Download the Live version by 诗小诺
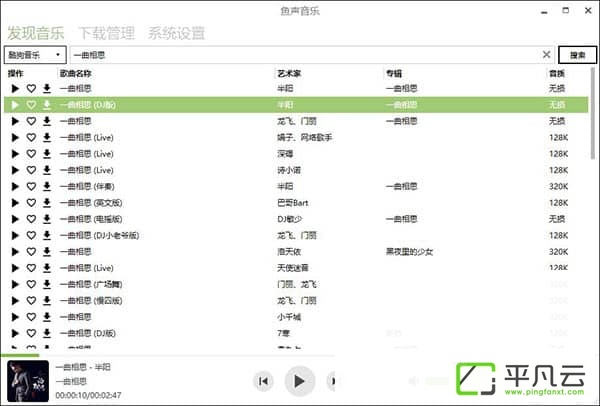This screenshot has height=406, width=600. [x=47, y=170]
